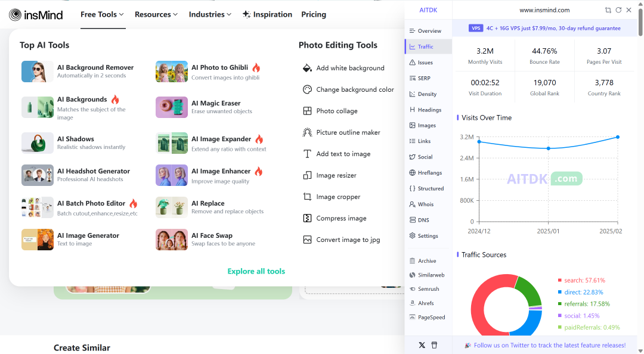644x354 pixels.
Task: Expand the Resources dropdown menu
Action: pos(156,14)
